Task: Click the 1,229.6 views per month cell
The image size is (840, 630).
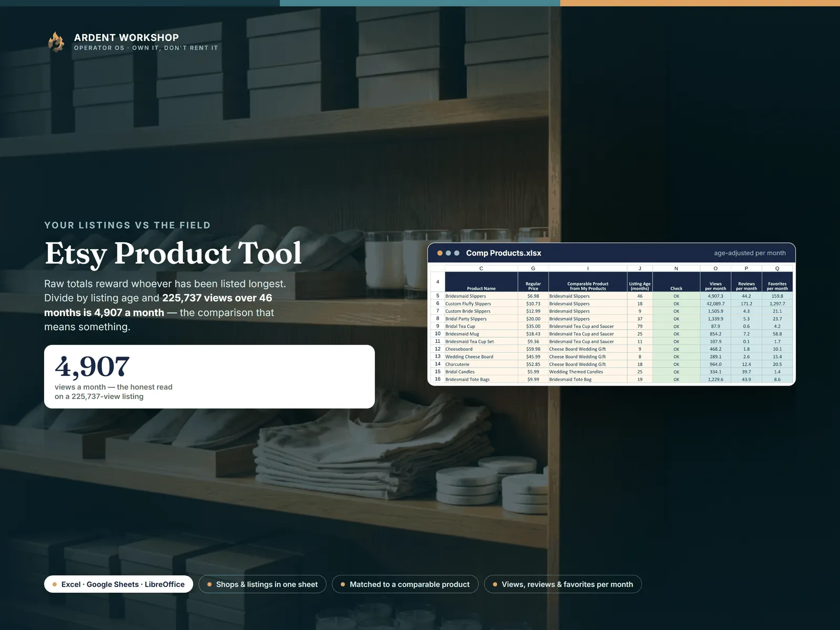Action: (x=716, y=379)
